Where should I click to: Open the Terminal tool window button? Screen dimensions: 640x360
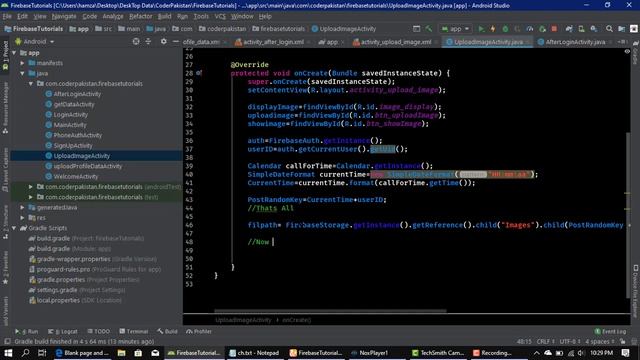click(134, 331)
